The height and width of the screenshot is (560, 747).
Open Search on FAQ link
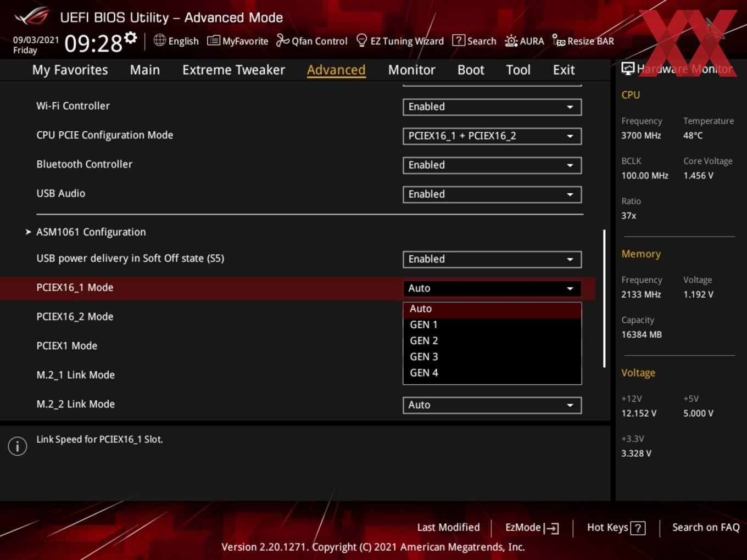[x=706, y=528]
